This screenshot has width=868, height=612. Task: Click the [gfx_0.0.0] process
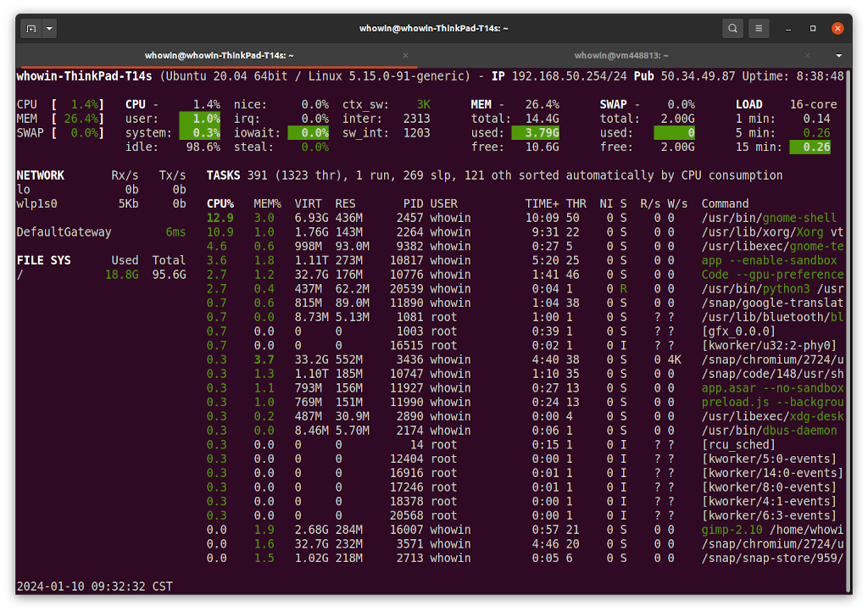coord(738,331)
